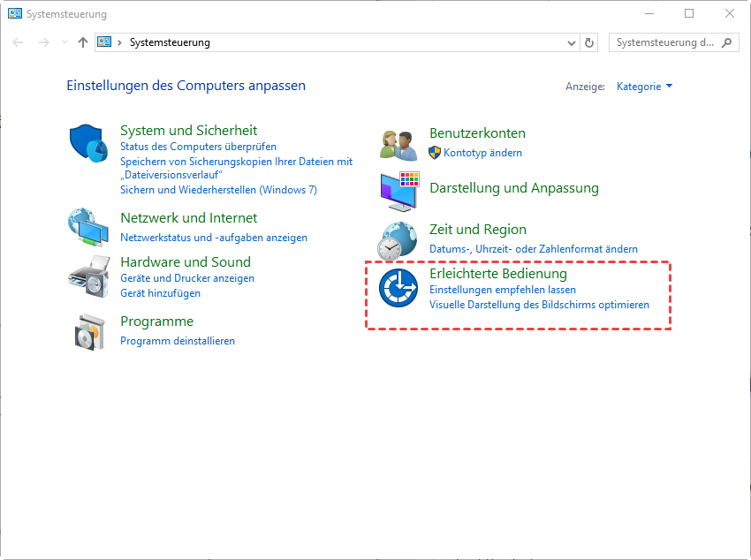Click the Programme disc box icon

pyautogui.click(x=88, y=331)
